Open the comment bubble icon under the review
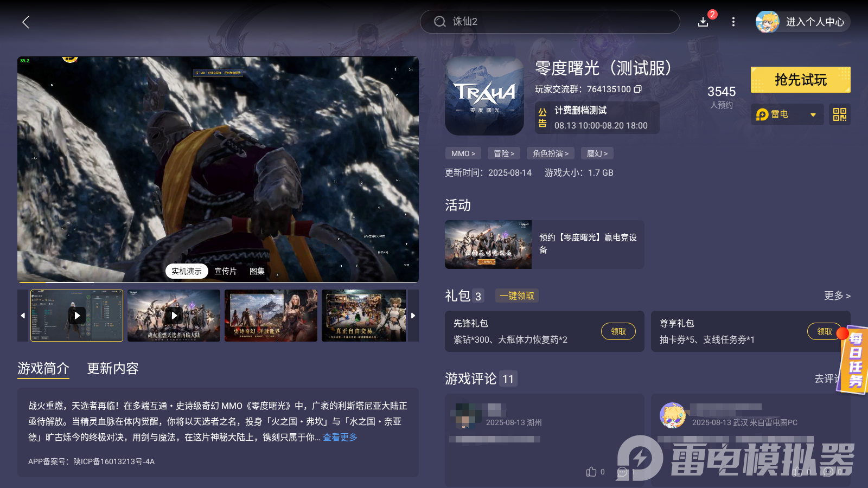This screenshot has width=868, height=488. pos(622,472)
